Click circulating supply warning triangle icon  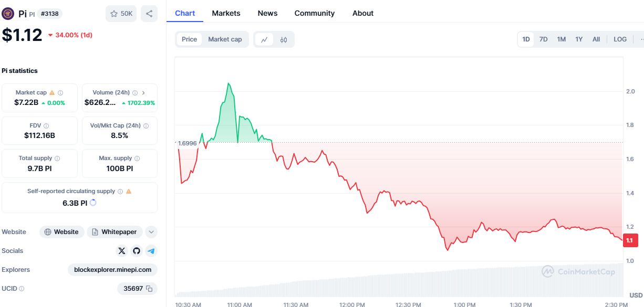[x=129, y=192]
